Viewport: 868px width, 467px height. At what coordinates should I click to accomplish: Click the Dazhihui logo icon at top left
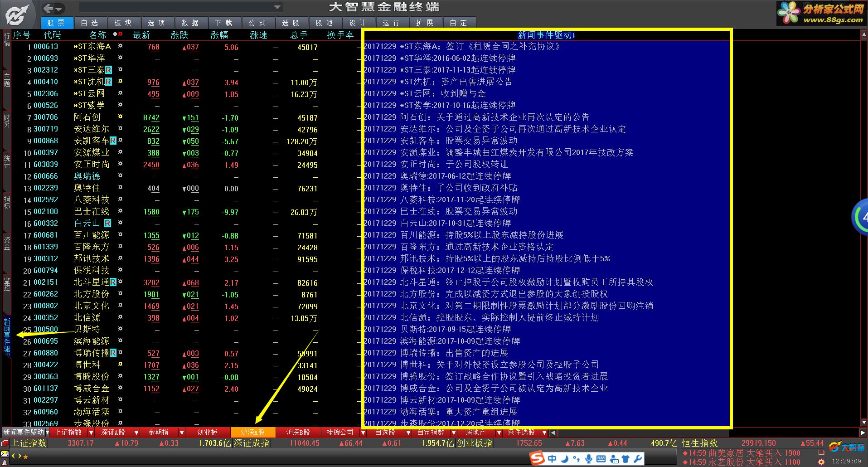click(18, 15)
